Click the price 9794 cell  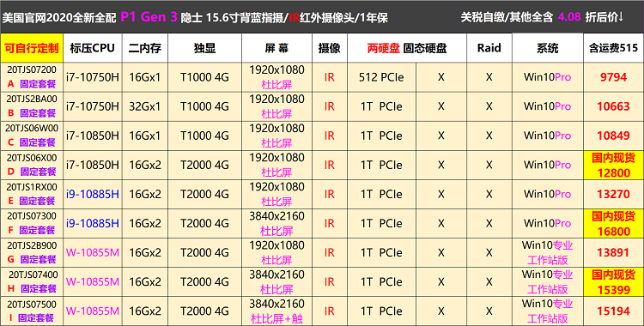(613, 77)
